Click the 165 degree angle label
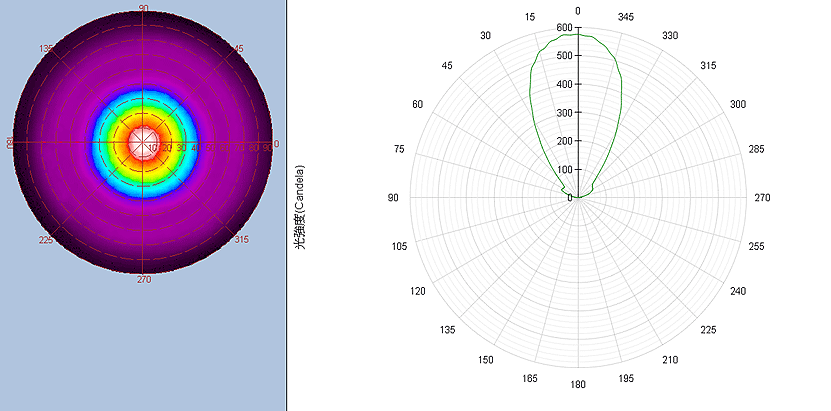831x411 pixels. (x=530, y=378)
